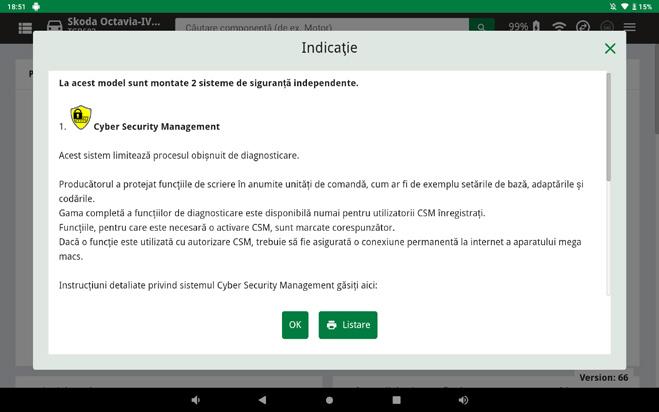Click the muted notifications bell icon

pos(613,6)
